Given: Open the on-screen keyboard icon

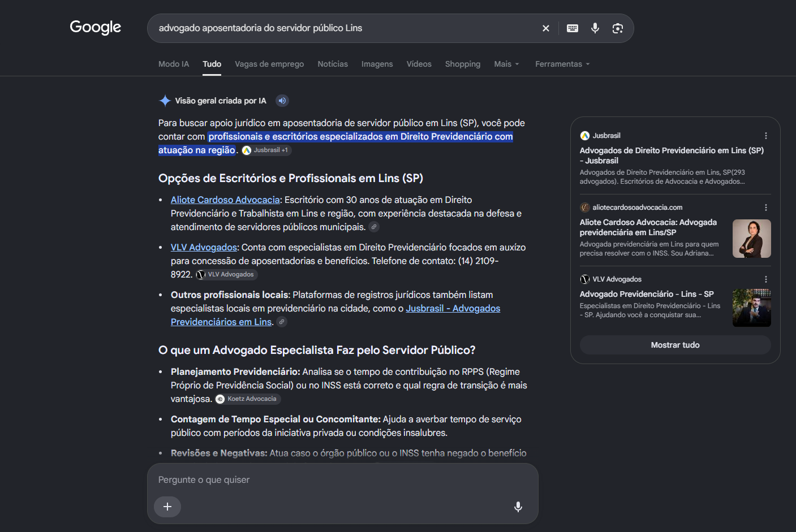Looking at the screenshot, I should coord(573,28).
